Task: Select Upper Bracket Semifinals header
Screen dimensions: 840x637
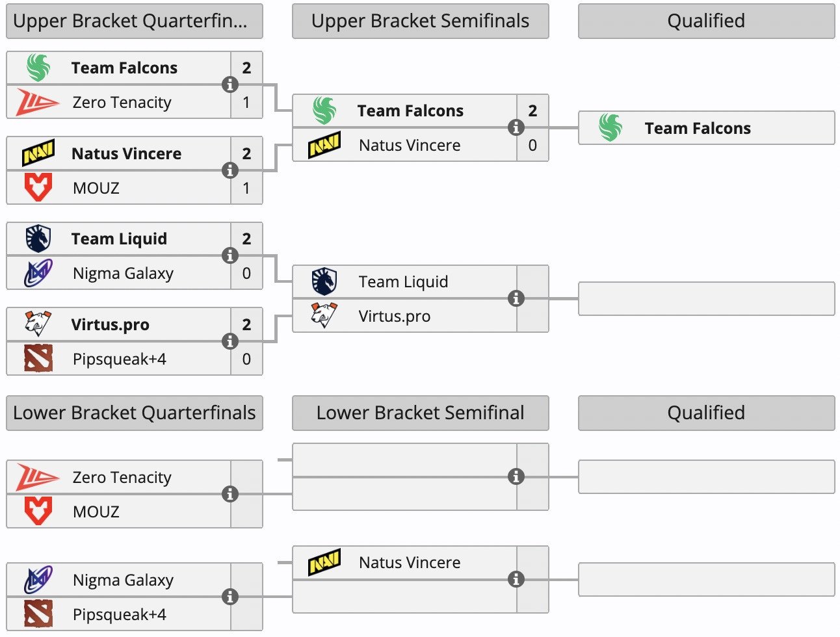Action: (420, 21)
